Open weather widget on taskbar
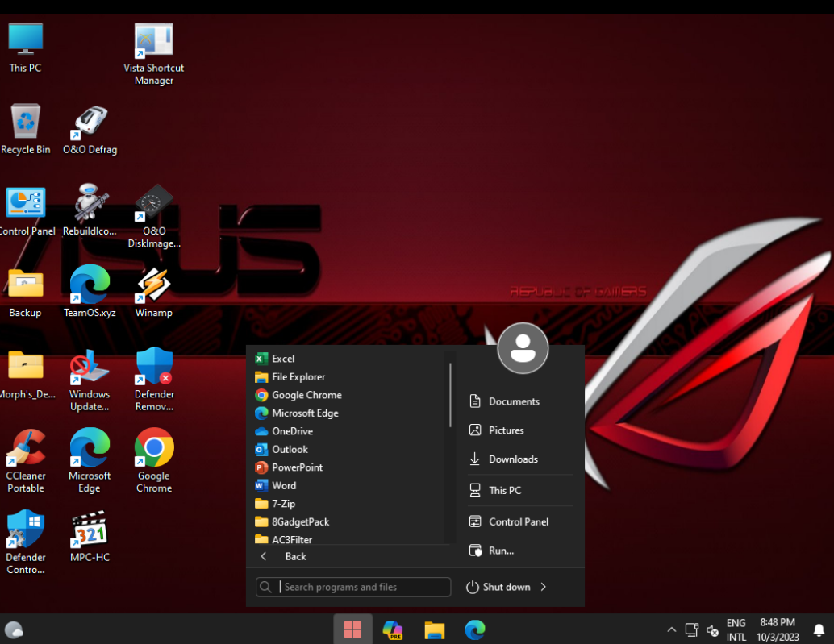This screenshot has height=644, width=834. click(15, 630)
